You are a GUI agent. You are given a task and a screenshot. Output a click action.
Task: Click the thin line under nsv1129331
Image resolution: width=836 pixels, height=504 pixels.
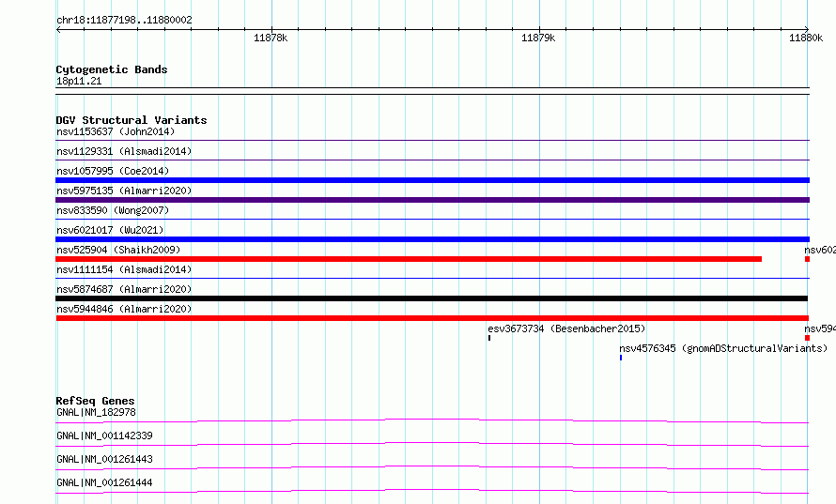432,160
